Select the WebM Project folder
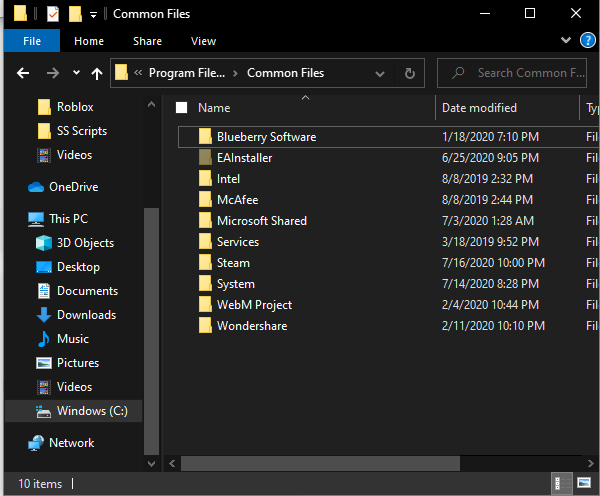Viewport: 600px width, 496px height. click(254, 305)
